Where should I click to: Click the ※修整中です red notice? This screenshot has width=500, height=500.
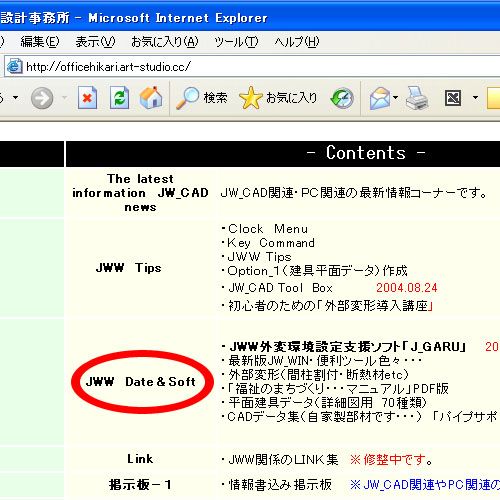point(391,460)
